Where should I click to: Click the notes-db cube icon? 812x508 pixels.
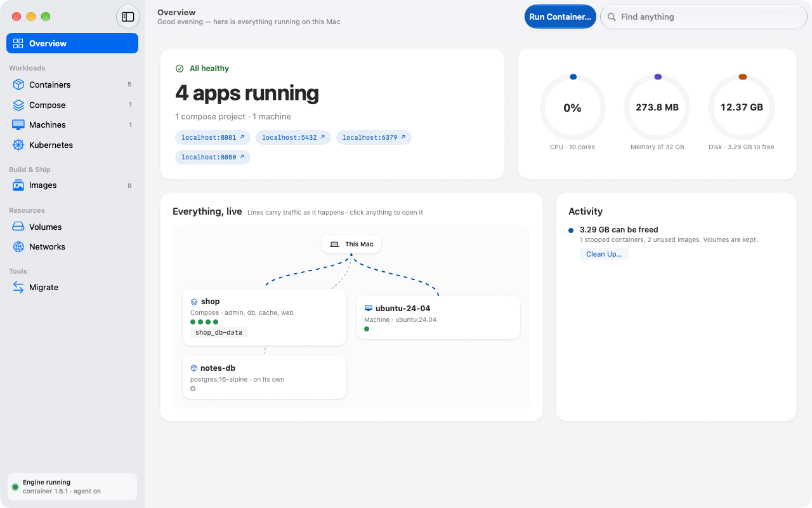click(194, 368)
